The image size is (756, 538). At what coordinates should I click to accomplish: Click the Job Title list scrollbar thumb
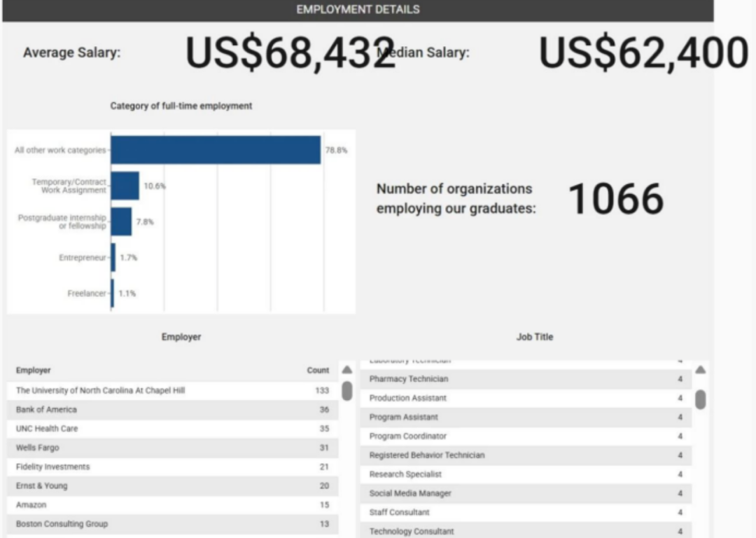(701, 399)
